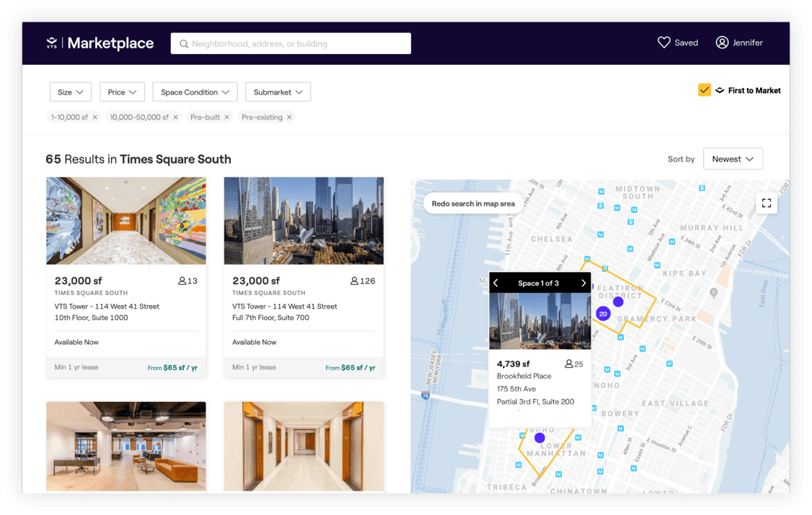Click '65 Results in Times Square South' heading
This screenshot has height=515, width=812.
click(138, 159)
